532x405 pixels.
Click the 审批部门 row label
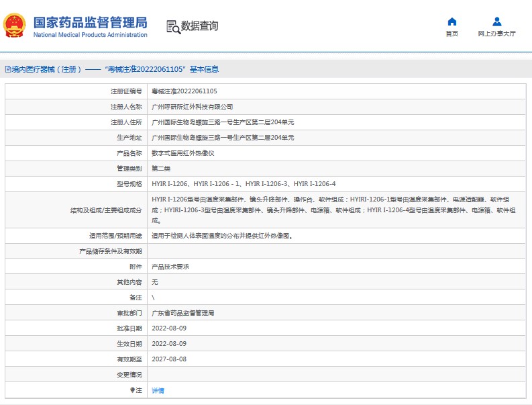(129, 313)
